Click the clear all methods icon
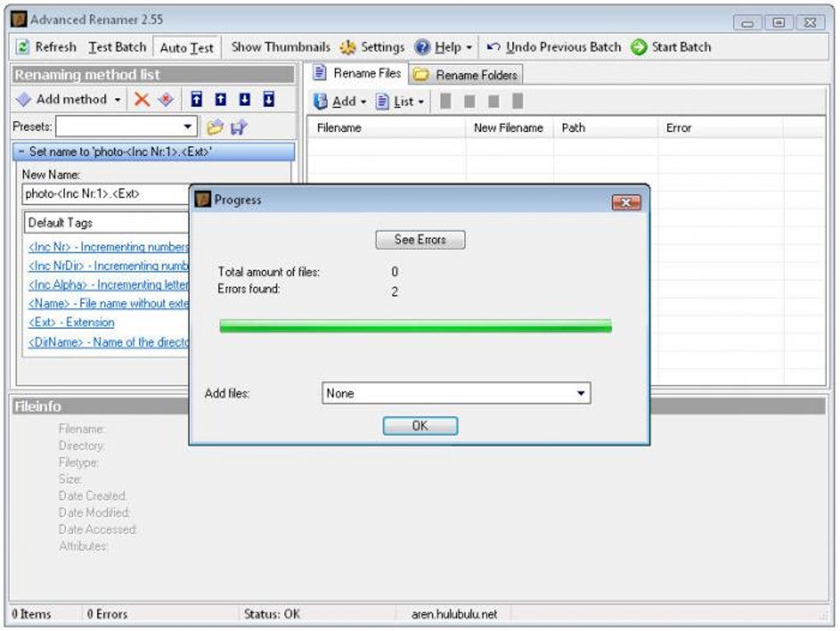840x631 pixels. click(x=166, y=99)
